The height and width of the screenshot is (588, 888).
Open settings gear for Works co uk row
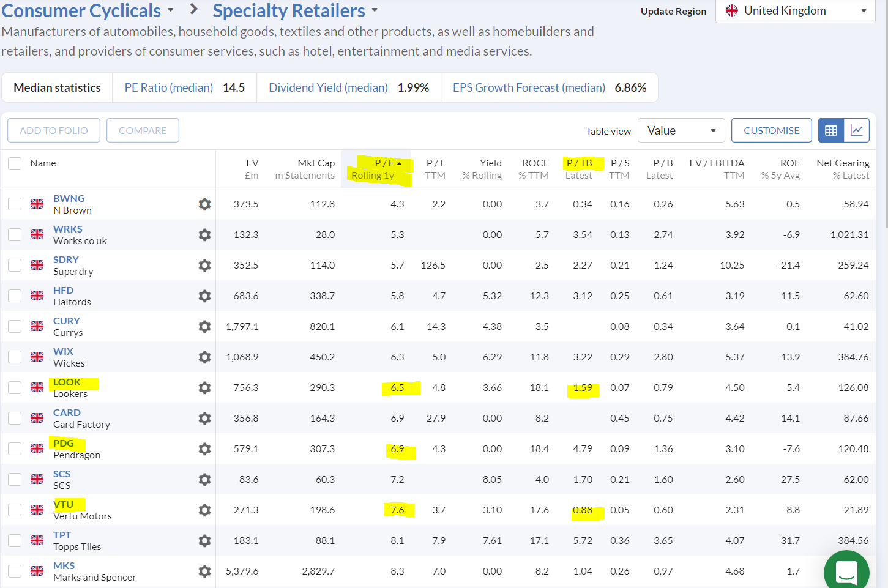tap(204, 235)
